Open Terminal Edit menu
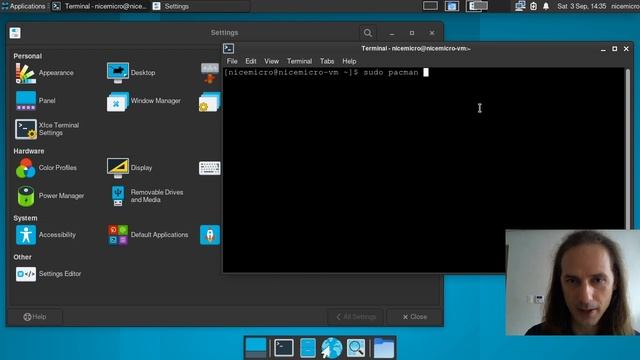640x360 pixels. (x=251, y=61)
